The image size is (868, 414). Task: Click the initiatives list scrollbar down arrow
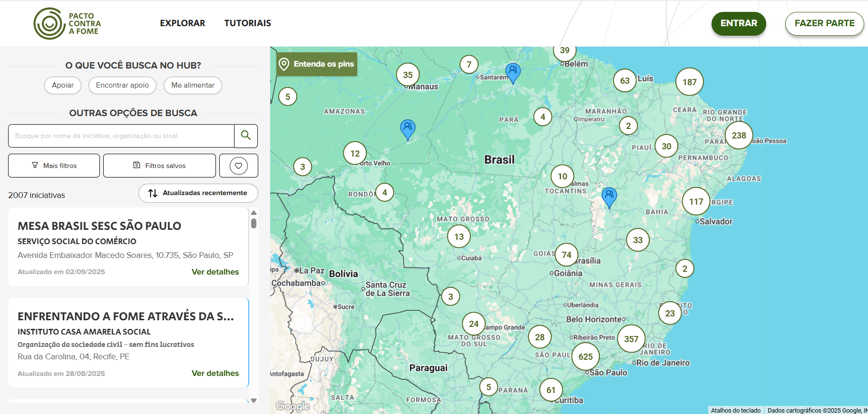coord(254,401)
